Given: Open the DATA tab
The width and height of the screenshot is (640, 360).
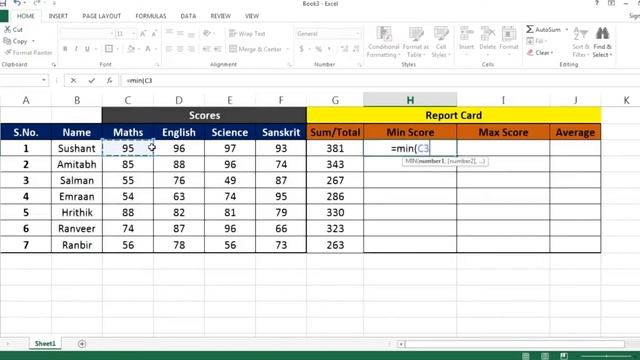Looking at the screenshot, I should [188, 16].
